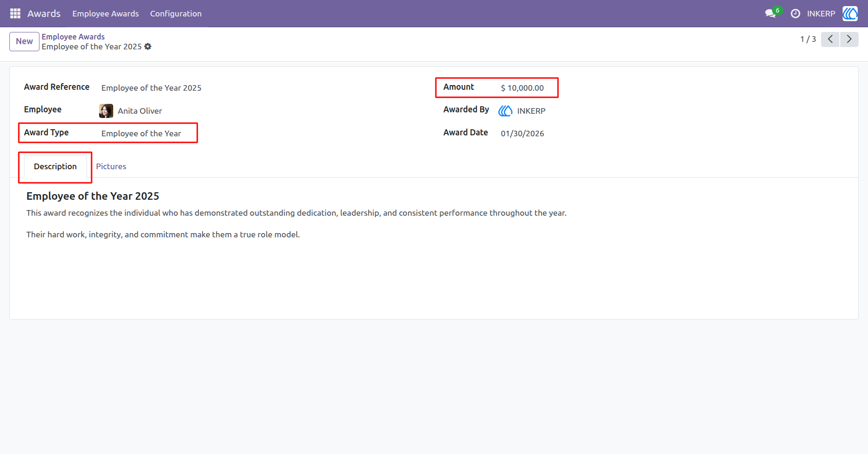Image resolution: width=868 pixels, height=454 pixels.
Task: Open the Awarded By INKERP field
Action: 531,111
